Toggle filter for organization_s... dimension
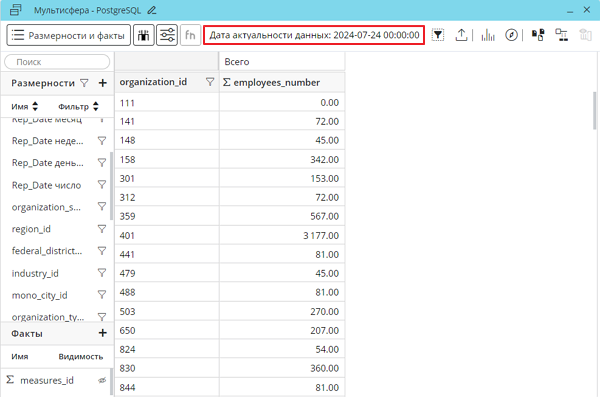 click(101, 207)
